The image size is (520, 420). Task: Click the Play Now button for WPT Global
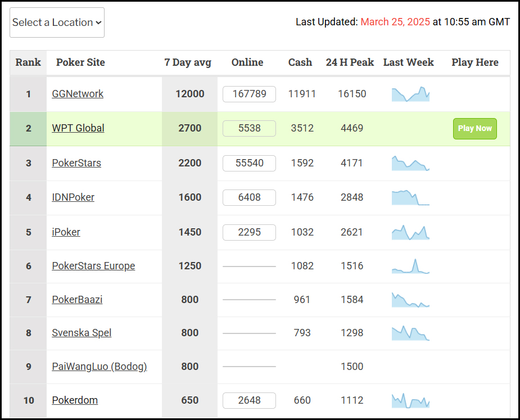click(x=474, y=128)
